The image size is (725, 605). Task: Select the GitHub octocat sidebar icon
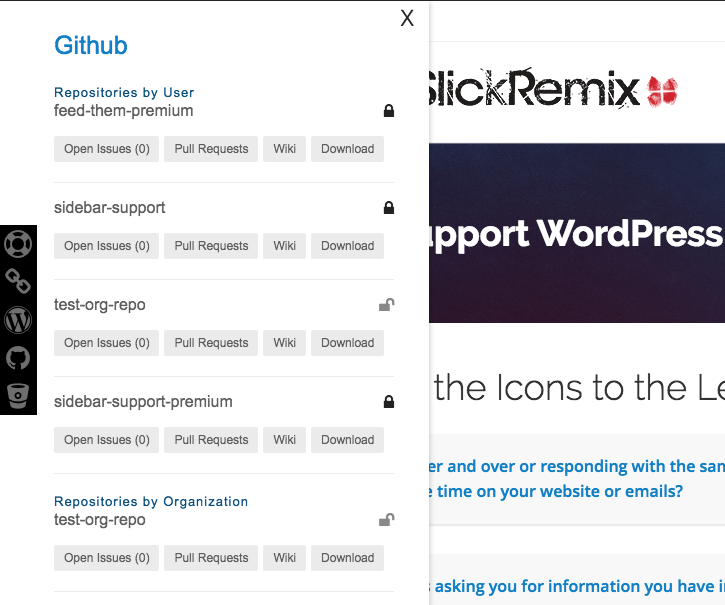18,358
